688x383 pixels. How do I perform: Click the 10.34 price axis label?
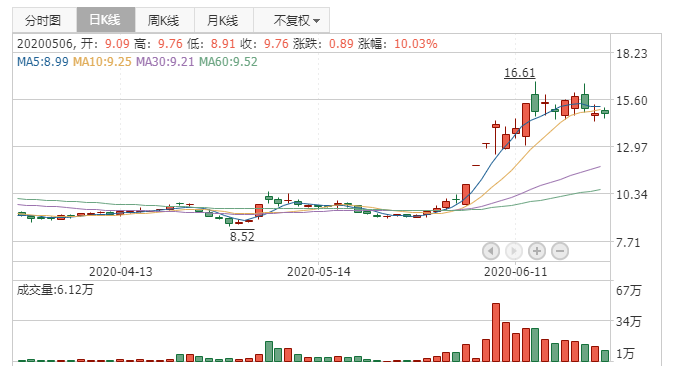(x=631, y=194)
